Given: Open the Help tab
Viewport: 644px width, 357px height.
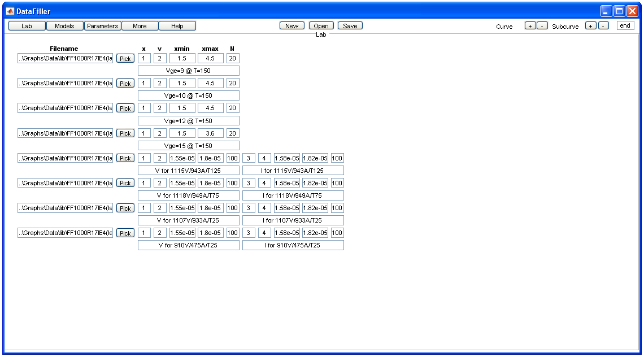Looking at the screenshot, I should [177, 26].
